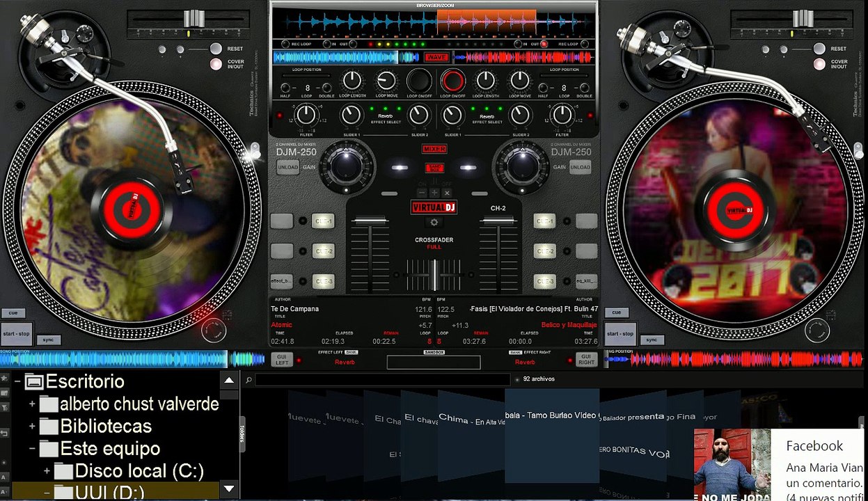Image resolution: width=868 pixels, height=501 pixels.
Task: Click left deck FILTER knob
Action: (x=306, y=115)
